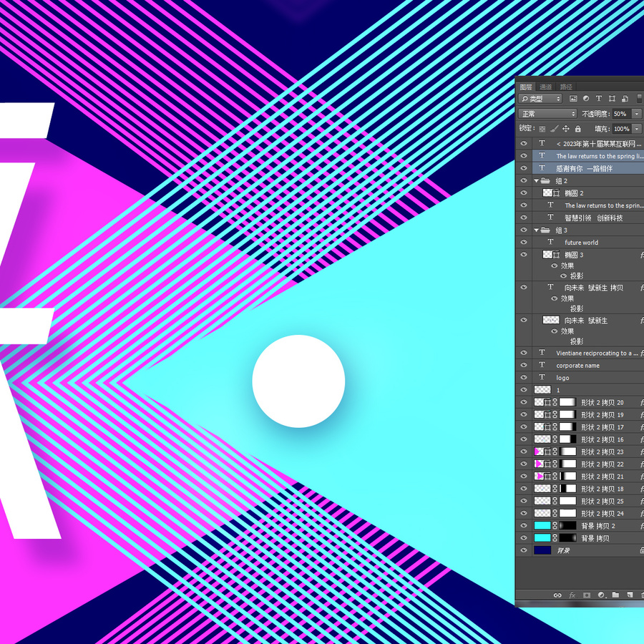
Task: Lock transparent pixels icon next to 锁定
Action: tap(542, 129)
